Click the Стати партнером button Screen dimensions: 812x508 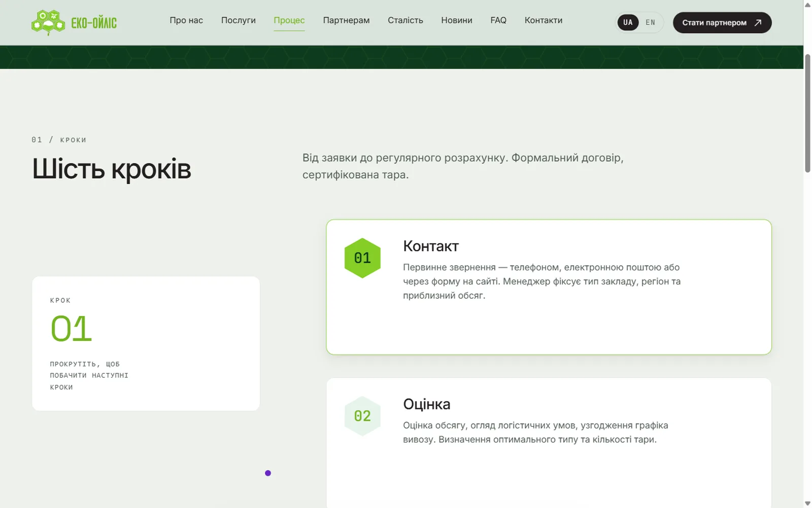coord(722,22)
